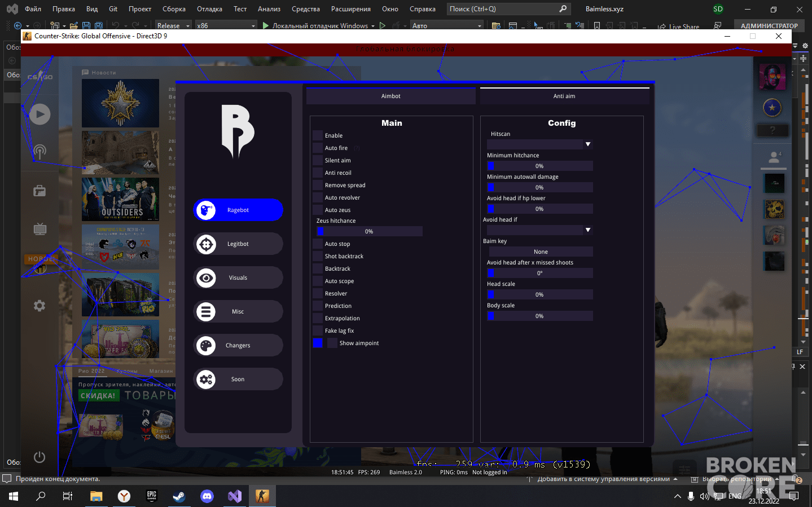
Task: Open the Ragebot section icon
Action: pos(206,210)
